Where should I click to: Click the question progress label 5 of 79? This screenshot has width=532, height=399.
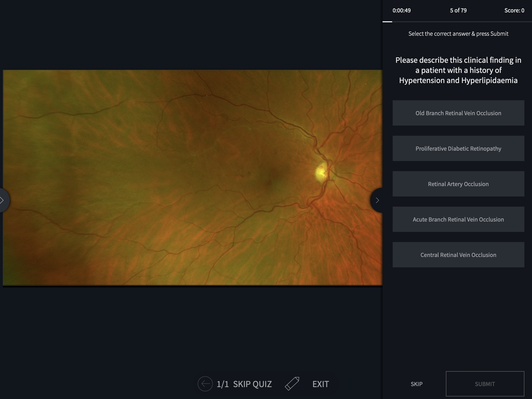[459, 10]
